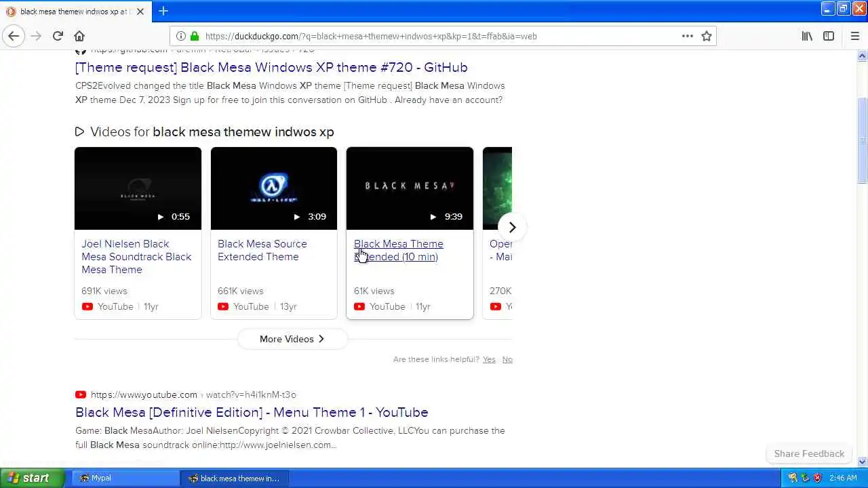Click the green secure padlock icon

pyautogui.click(x=195, y=36)
